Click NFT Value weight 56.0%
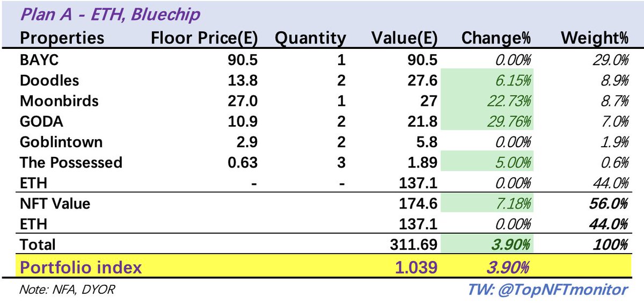The width and height of the screenshot is (644, 303). tap(610, 204)
